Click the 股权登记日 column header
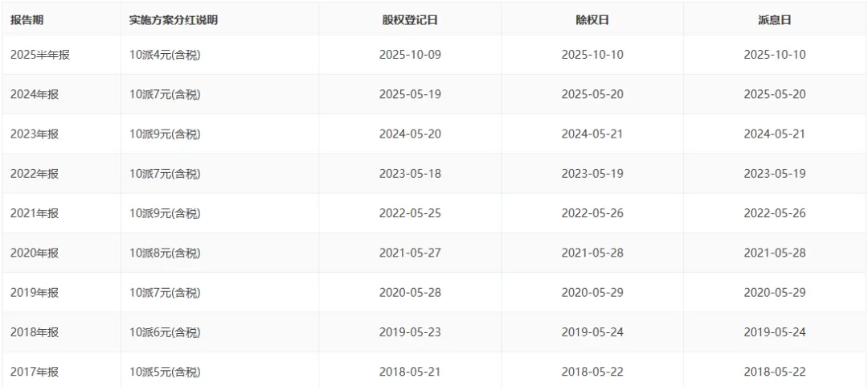This screenshot has height=387, width=868. [x=410, y=20]
